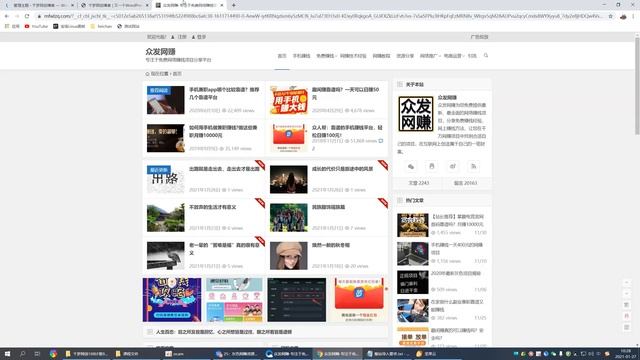
Task: Bookmark this page with the star icon
Action: (x=611, y=16)
